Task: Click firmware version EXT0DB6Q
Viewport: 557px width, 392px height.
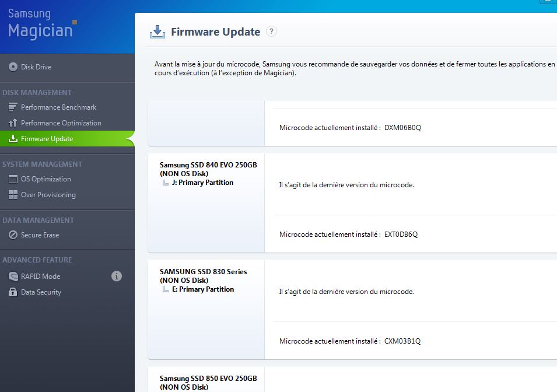Action: click(401, 235)
